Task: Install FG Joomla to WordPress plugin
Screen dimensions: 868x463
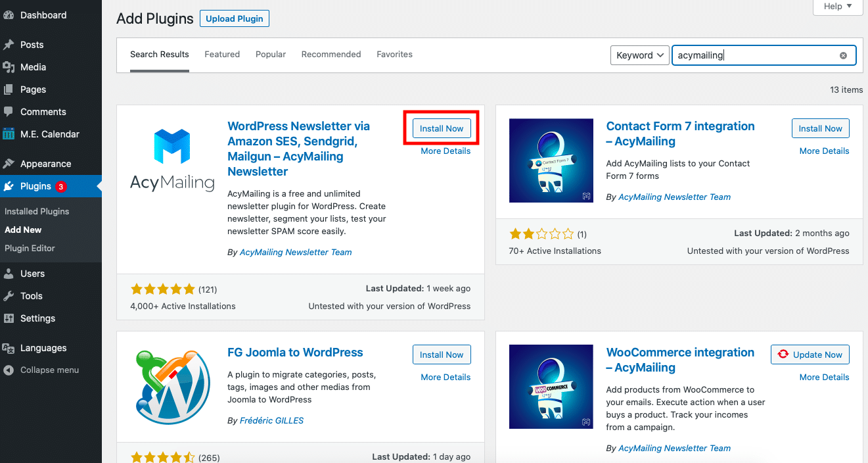Action: (x=442, y=354)
